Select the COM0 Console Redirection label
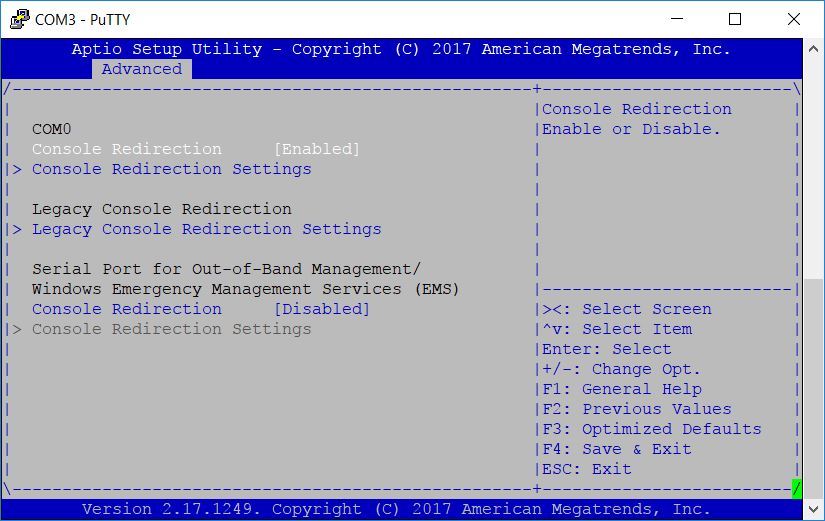Viewport: 825px width, 521px height. click(127, 149)
